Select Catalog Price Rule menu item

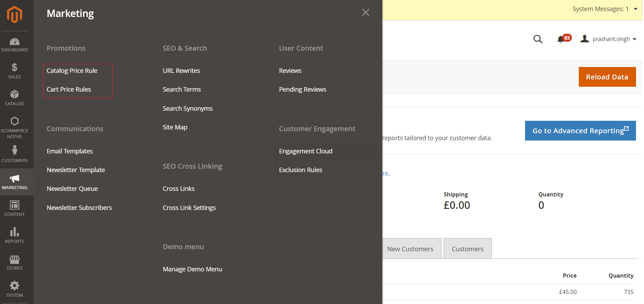pos(72,71)
